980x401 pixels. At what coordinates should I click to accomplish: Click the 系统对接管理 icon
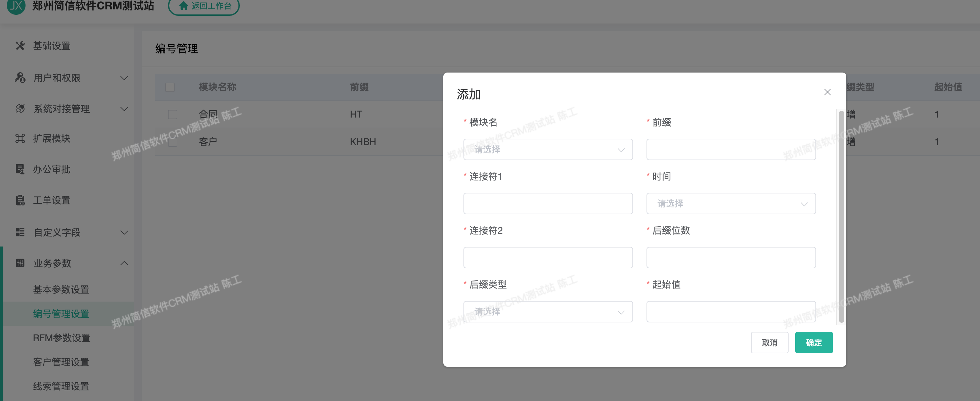point(20,109)
